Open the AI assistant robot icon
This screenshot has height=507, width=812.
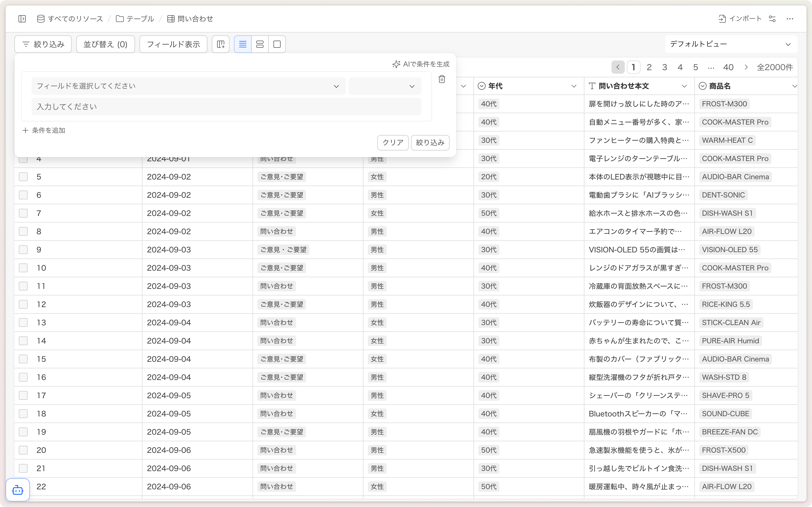click(x=17, y=490)
